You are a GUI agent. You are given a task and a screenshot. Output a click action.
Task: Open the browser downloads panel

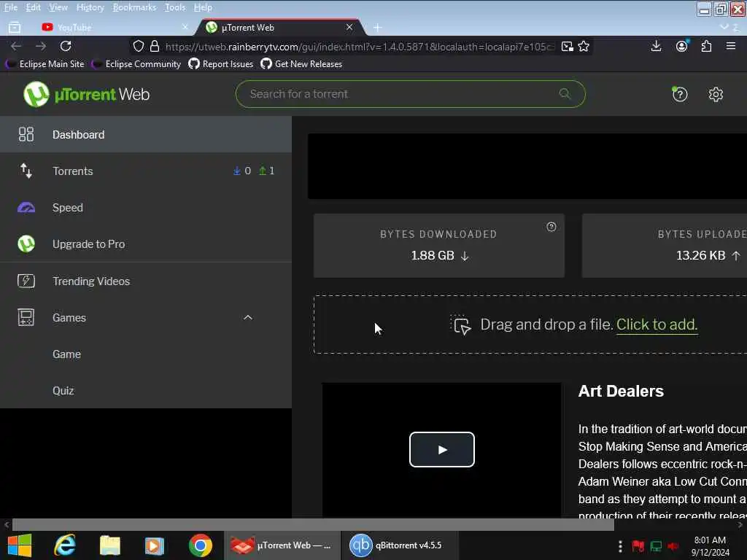pyautogui.click(x=656, y=46)
